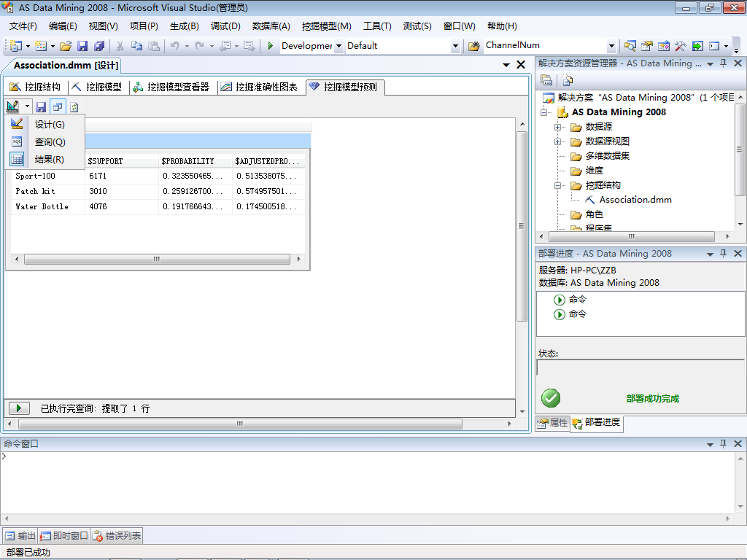Switch to the 挖掘模型查看器 tab
Viewport: 747px width, 560px height.
[x=171, y=87]
